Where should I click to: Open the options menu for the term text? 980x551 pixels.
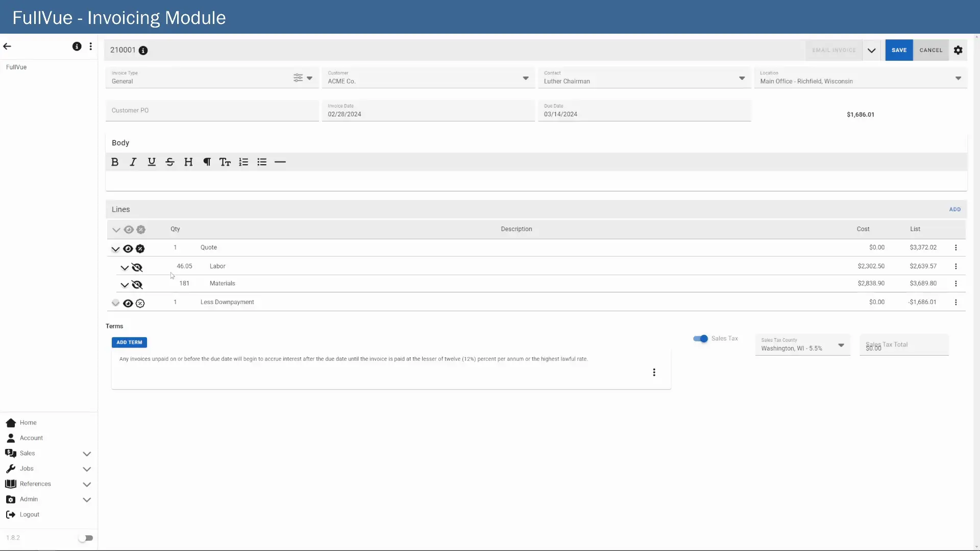click(654, 372)
